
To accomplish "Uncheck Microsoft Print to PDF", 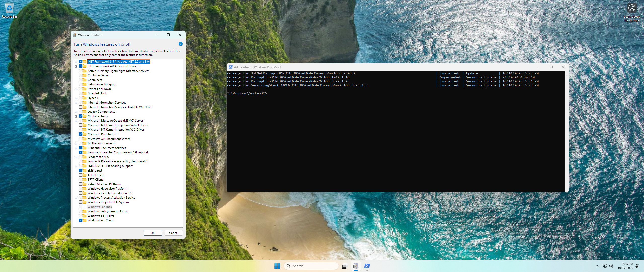I will click(x=80, y=134).
